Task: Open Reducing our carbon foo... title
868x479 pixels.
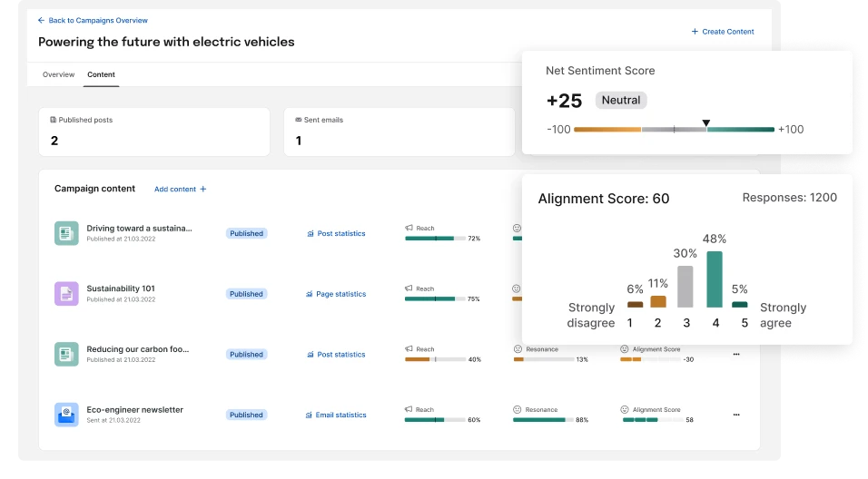Action: [137, 349]
